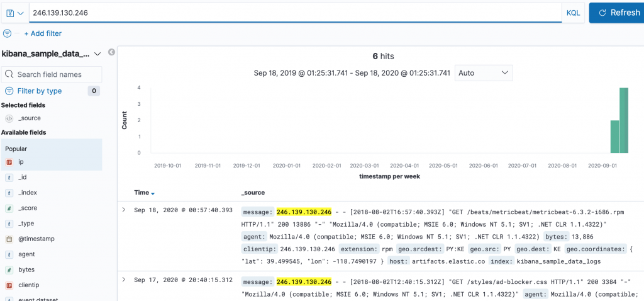Click the _score number type icon
644x301 pixels.
click(x=9, y=208)
